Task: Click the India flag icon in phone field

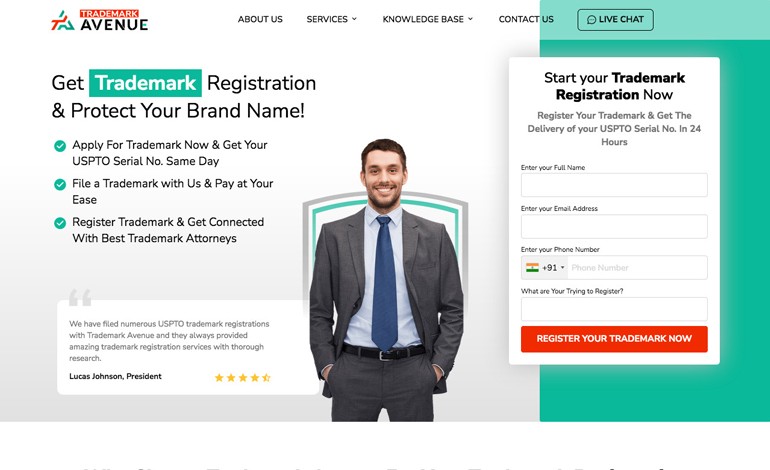Action: click(532, 268)
